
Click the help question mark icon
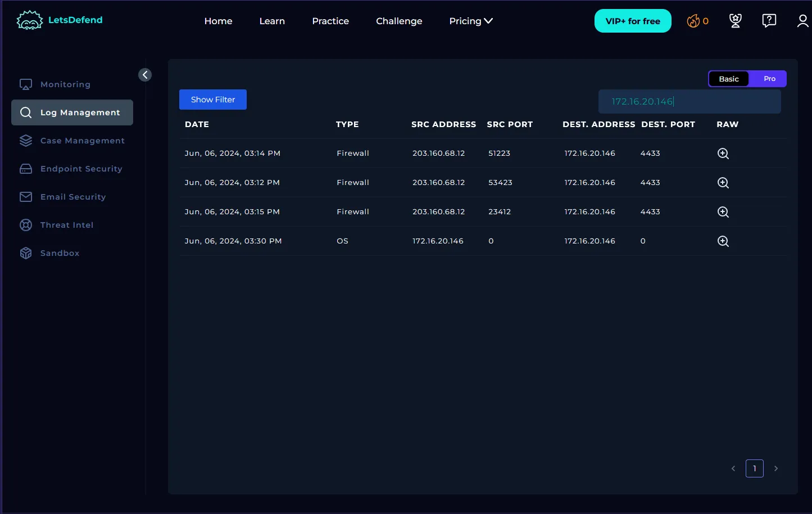(x=769, y=21)
